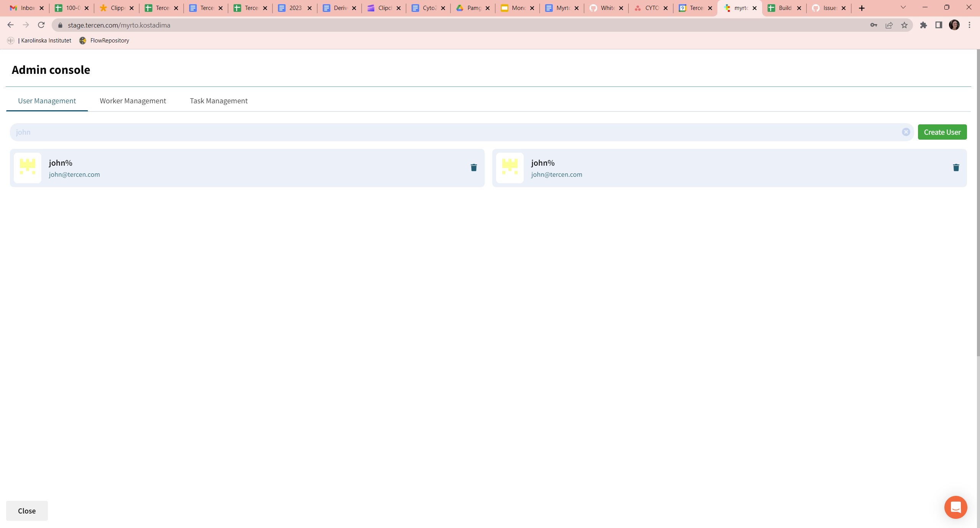
Task: View site info via the address bar lock
Action: tap(60, 25)
